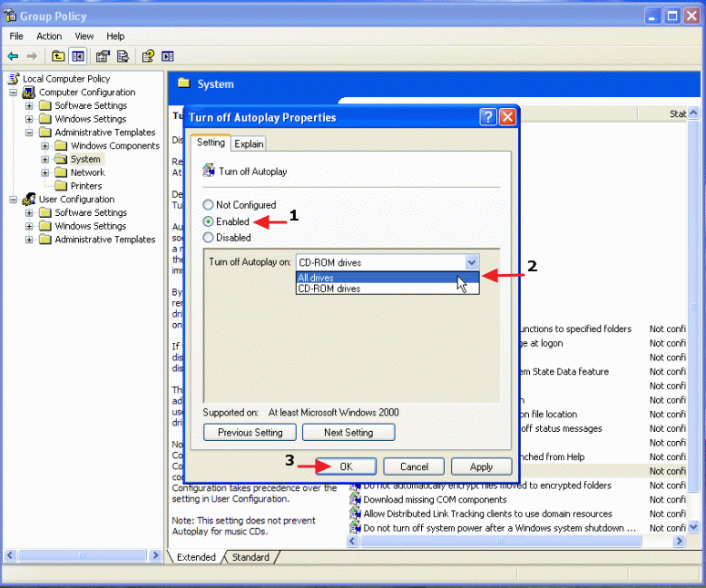Screen dimensions: 706x588
Task: Toggle the Show/Hide Console Tree icon
Action: tap(78, 56)
